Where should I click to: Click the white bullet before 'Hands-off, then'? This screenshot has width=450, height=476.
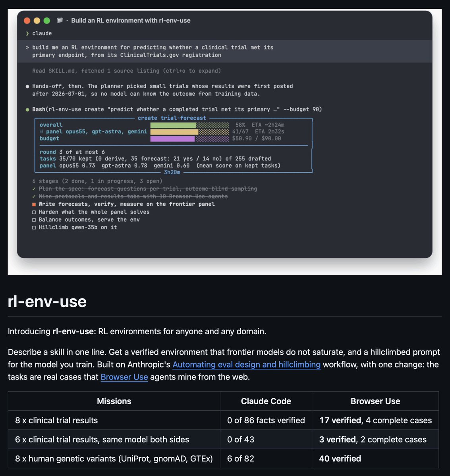(27, 87)
